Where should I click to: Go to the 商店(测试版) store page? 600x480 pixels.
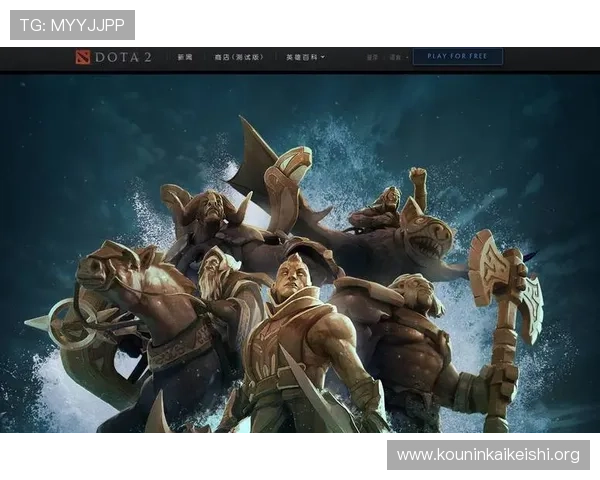click(x=238, y=57)
